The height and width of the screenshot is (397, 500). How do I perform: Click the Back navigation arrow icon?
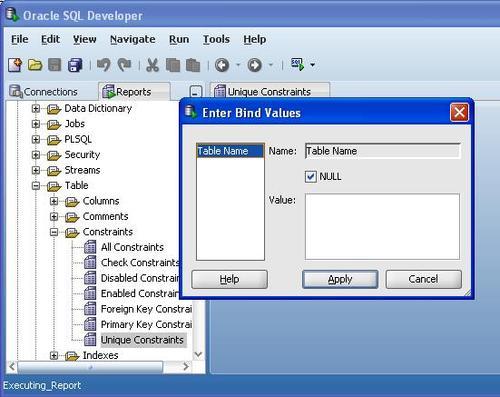[x=222, y=65]
